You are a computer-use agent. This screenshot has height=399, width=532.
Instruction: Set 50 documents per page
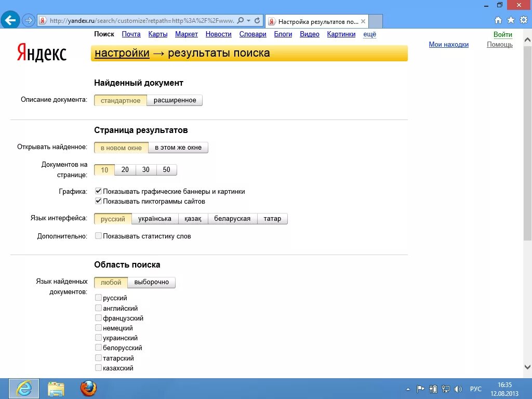(167, 170)
